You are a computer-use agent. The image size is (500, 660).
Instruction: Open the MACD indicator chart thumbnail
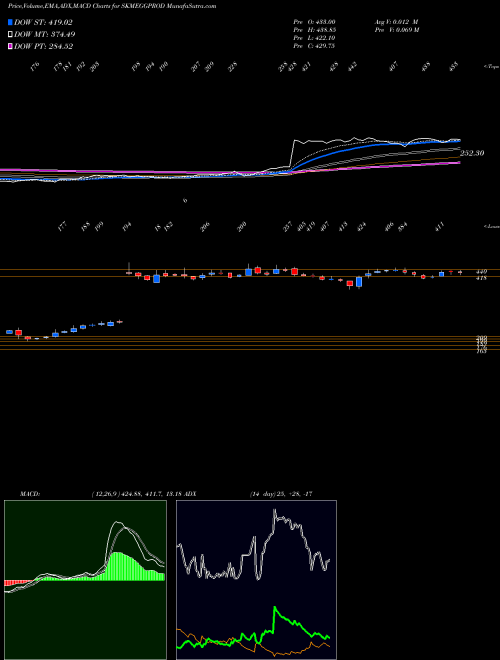pyautogui.click(x=85, y=580)
